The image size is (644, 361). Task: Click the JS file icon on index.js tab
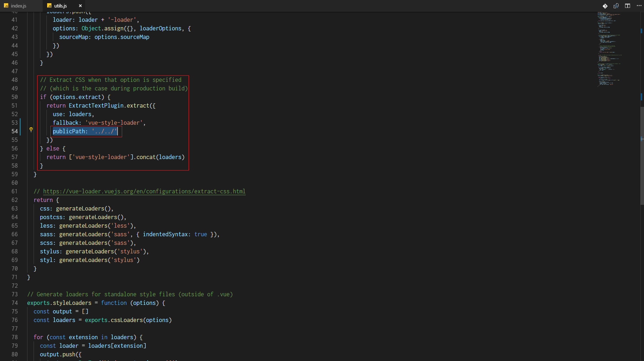pyautogui.click(x=6, y=6)
